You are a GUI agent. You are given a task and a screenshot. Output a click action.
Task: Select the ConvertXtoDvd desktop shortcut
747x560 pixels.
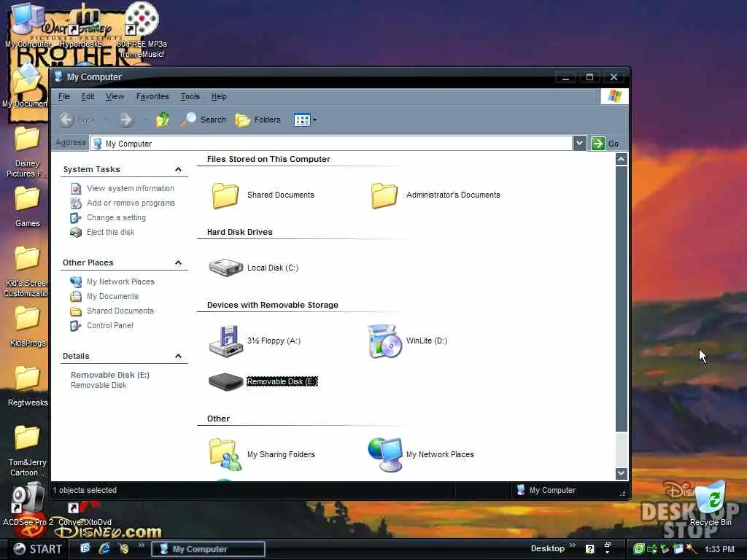click(85, 514)
